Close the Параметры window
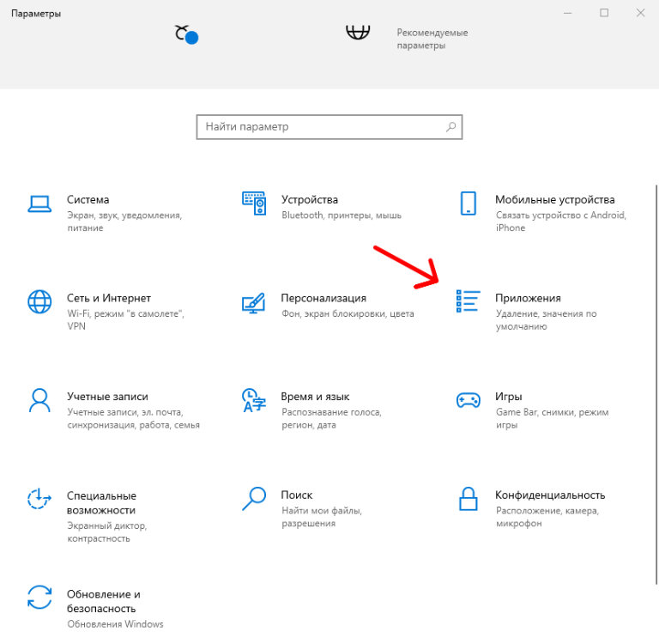659x644 pixels. click(x=640, y=13)
